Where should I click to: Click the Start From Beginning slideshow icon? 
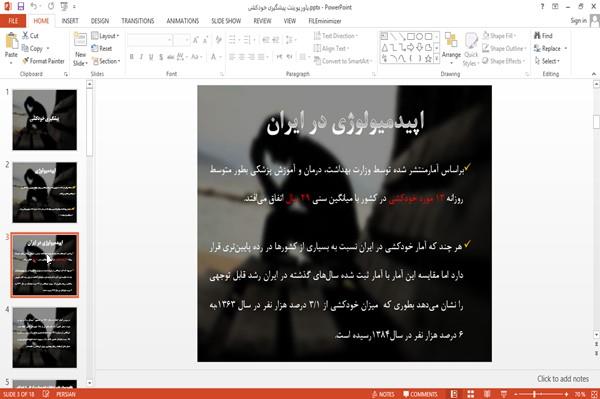pos(64,7)
